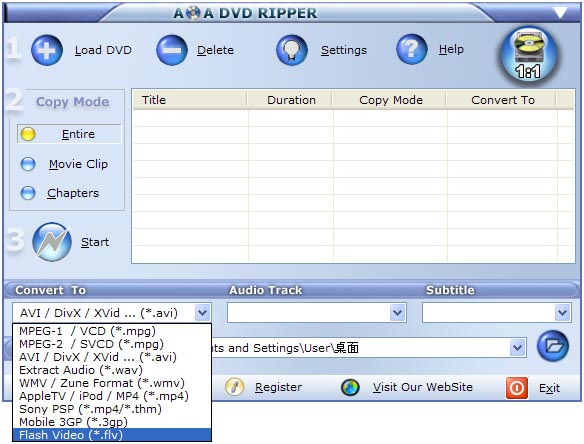Collapse the Convert To format dropdown arrow
This screenshot has width=584, height=444.
(202, 313)
